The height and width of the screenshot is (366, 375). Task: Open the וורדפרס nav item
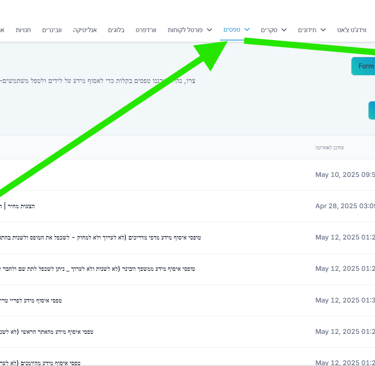(146, 30)
